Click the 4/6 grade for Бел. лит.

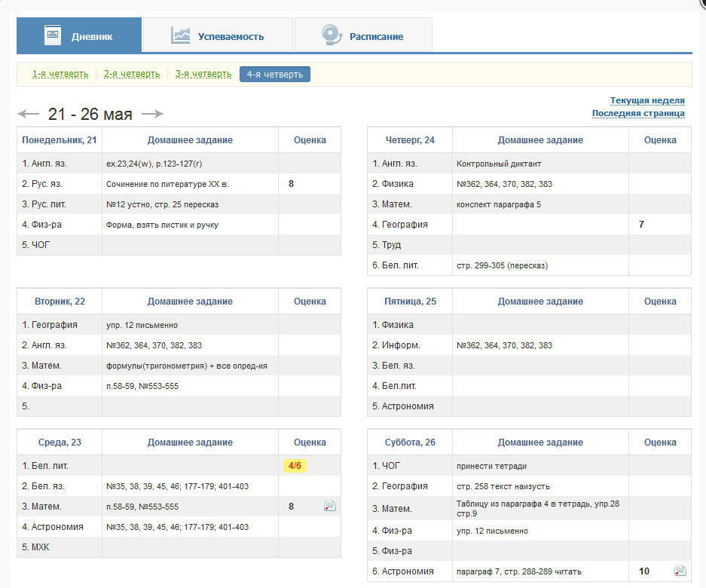point(295,465)
